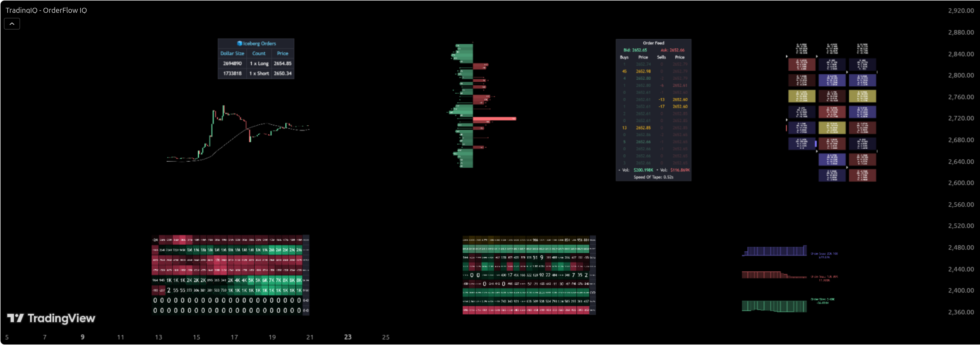Click the "Iceberg Orders" table title
Image resolution: width=980 pixels, height=345 pixels.
point(259,43)
